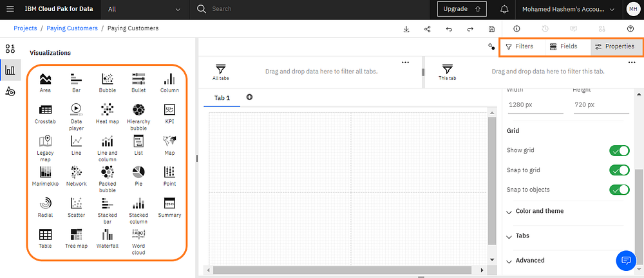
Task: Open the widgets sidebar panel
Action: point(10,92)
